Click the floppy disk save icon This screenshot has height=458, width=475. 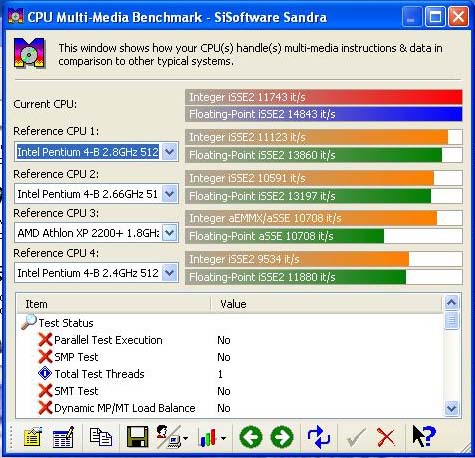137,437
